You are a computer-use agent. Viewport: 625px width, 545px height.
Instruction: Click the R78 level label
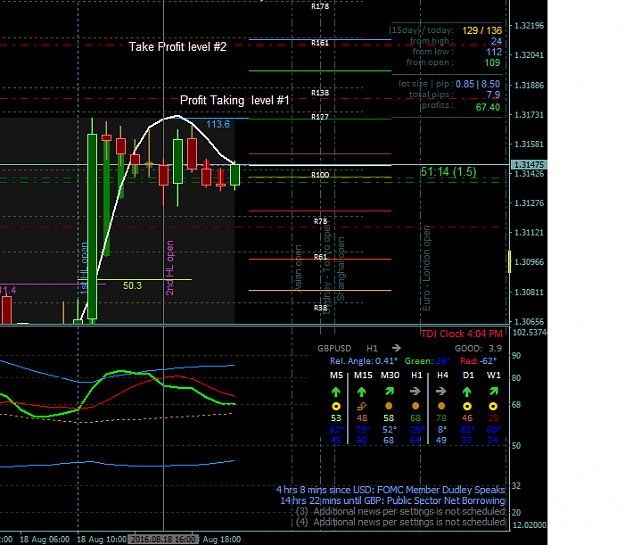tap(320, 222)
